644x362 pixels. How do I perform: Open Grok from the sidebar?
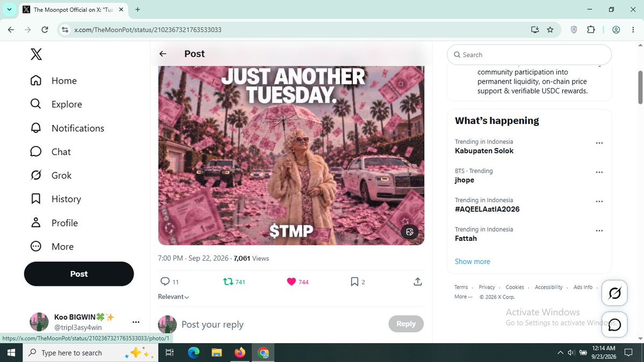tap(51, 175)
